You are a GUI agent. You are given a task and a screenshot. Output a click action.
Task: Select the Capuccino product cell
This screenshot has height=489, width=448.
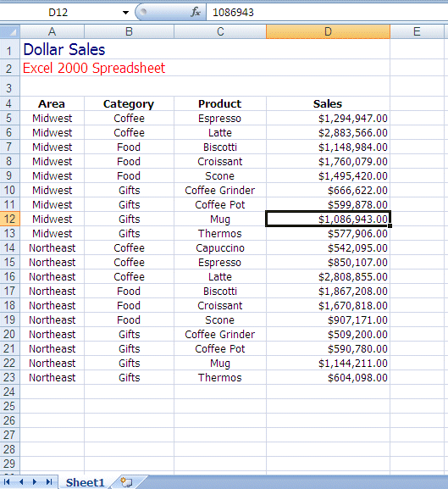[220, 247]
